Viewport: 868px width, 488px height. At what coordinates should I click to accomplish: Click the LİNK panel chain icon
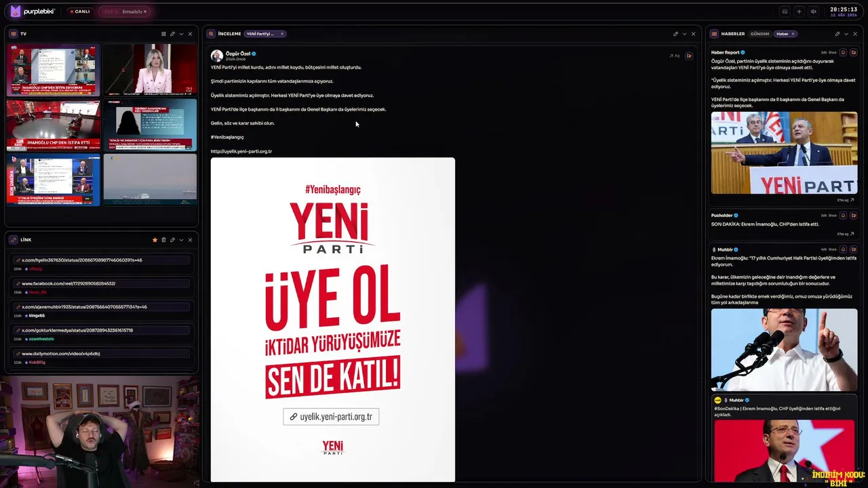click(x=14, y=240)
